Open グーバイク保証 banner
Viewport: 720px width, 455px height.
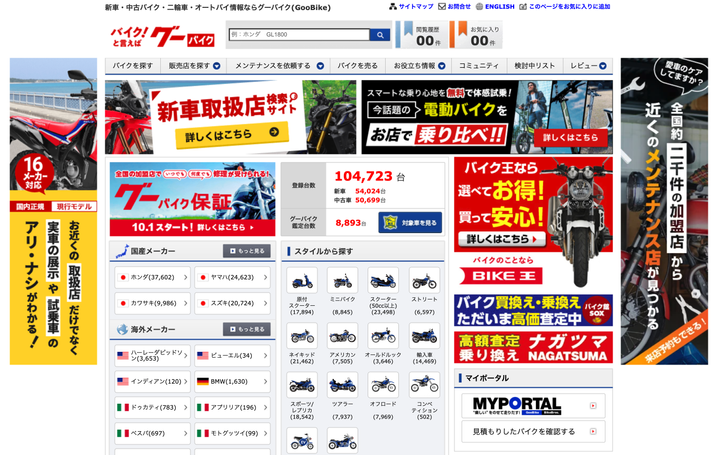point(192,199)
